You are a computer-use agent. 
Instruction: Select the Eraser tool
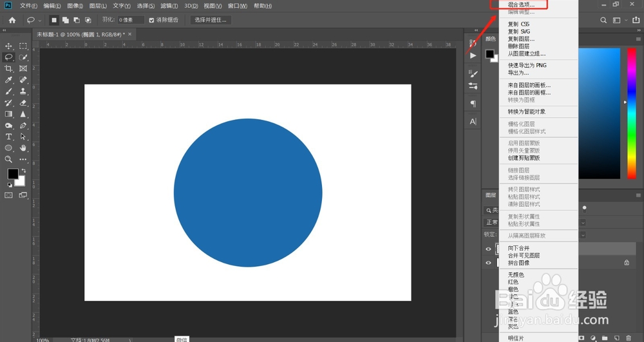23,102
